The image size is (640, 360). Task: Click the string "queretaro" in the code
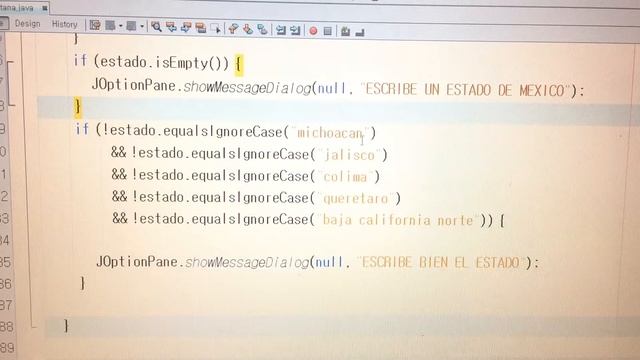click(356, 199)
